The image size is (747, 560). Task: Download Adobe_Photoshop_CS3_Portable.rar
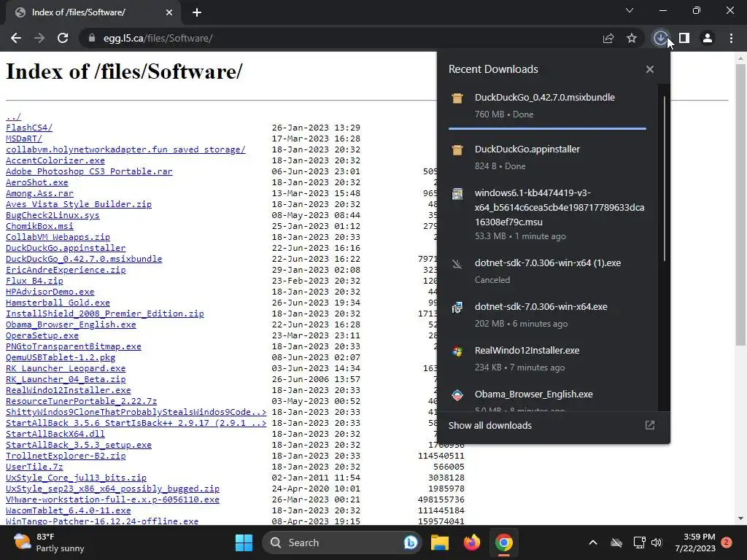[x=89, y=171]
